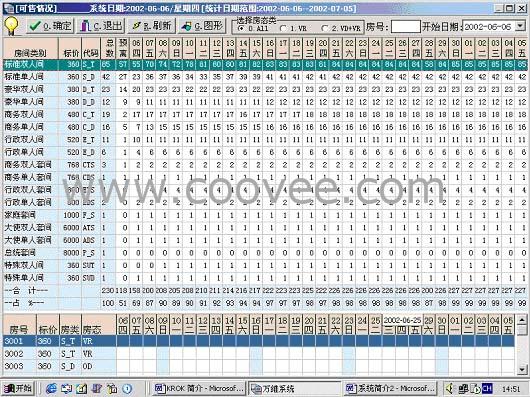Click the volume speaker tray icon

pyautogui.click(x=450, y=388)
